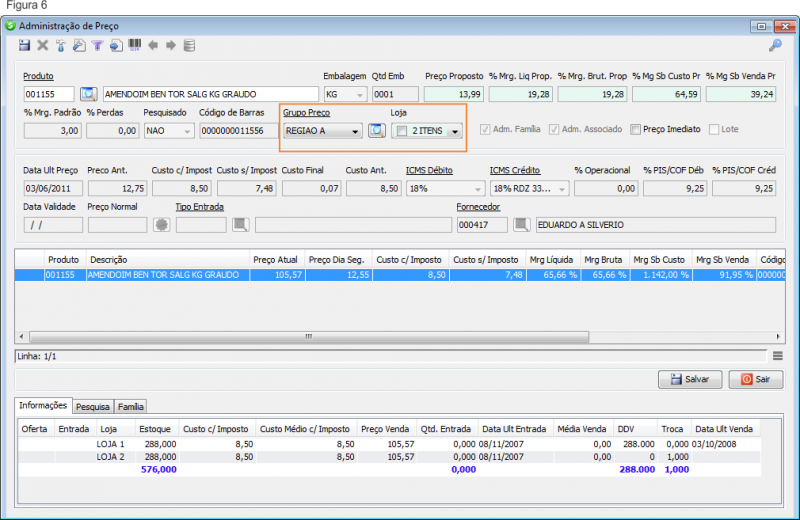Click the Fornecedor underlined label
This screenshot has width=800, height=520.
[x=478, y=207]
